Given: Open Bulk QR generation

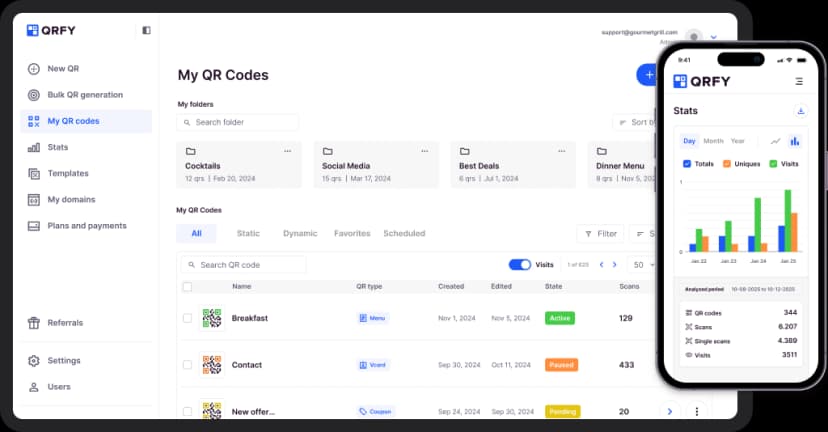Looking at the screenshot, I should click(86, 95).
